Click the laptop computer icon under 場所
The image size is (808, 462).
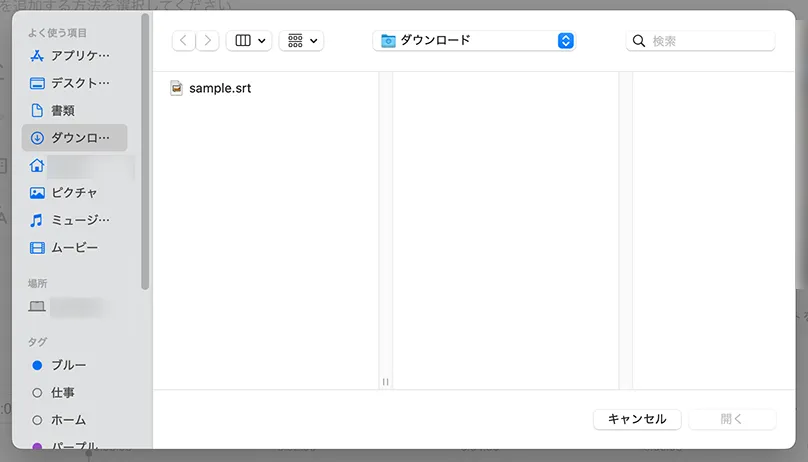click(37, 306)
